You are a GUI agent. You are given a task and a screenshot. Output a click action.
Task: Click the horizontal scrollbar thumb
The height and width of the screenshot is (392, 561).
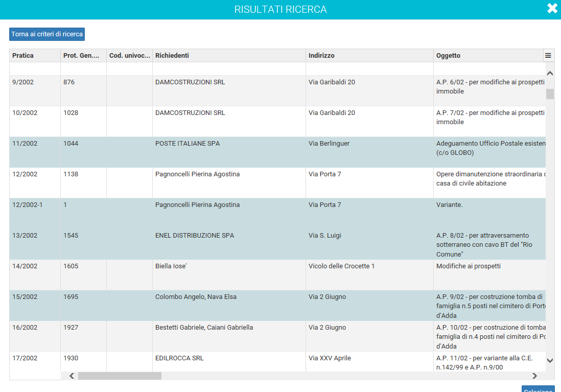coord(120,376)
